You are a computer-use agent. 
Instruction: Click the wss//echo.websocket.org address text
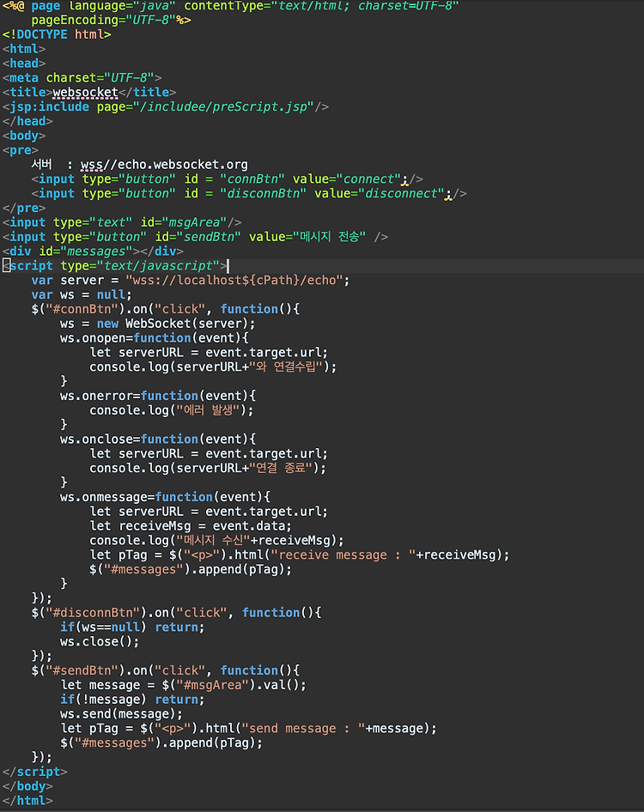(x=164, y=165)
